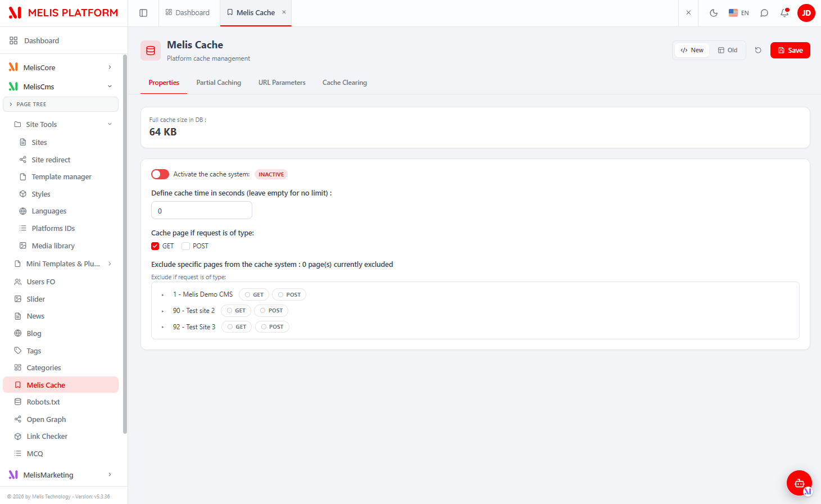Expand the 1 - Melis Demo CMS tree node
The width and height of the screenshot is (821, 504).
point(163,295)
